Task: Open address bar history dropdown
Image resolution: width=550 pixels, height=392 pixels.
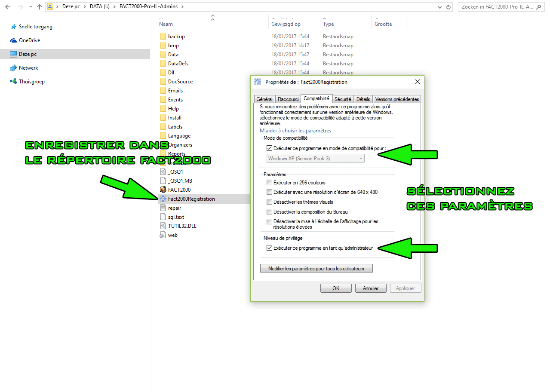Action: [439, 7]
